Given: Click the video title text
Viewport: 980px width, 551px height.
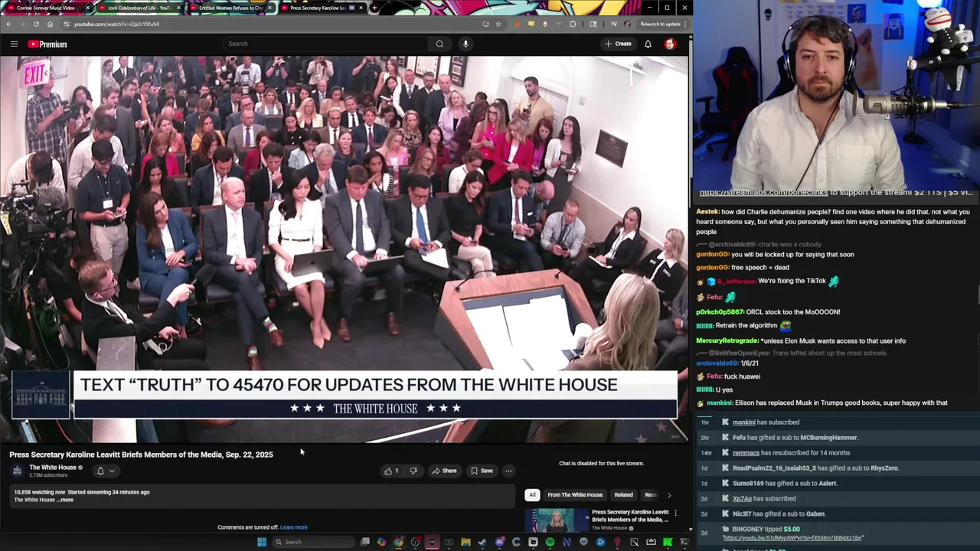Looking at the screenshot, I should (x=141, y=455).
